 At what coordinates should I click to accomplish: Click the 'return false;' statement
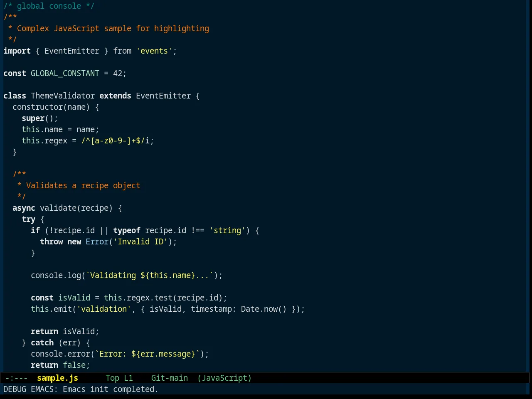pos(60,365)
